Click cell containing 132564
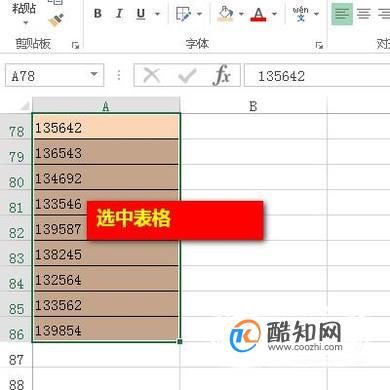The height and width of the screenshot is (390, 390). coord(106,279)
